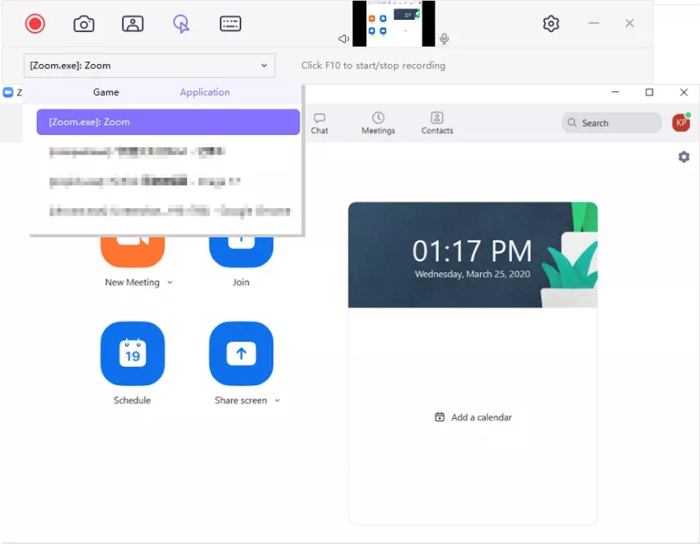
Task: Click the red record button
Action: 35,24
